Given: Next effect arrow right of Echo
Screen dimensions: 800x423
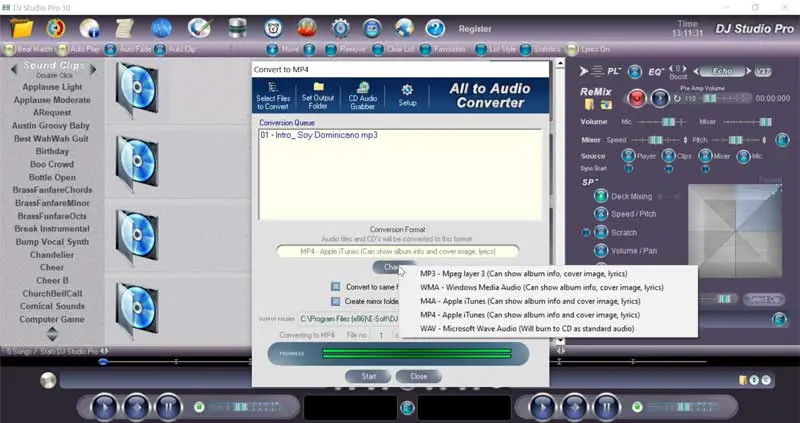Looking at the screenshot, I should 748,71.
